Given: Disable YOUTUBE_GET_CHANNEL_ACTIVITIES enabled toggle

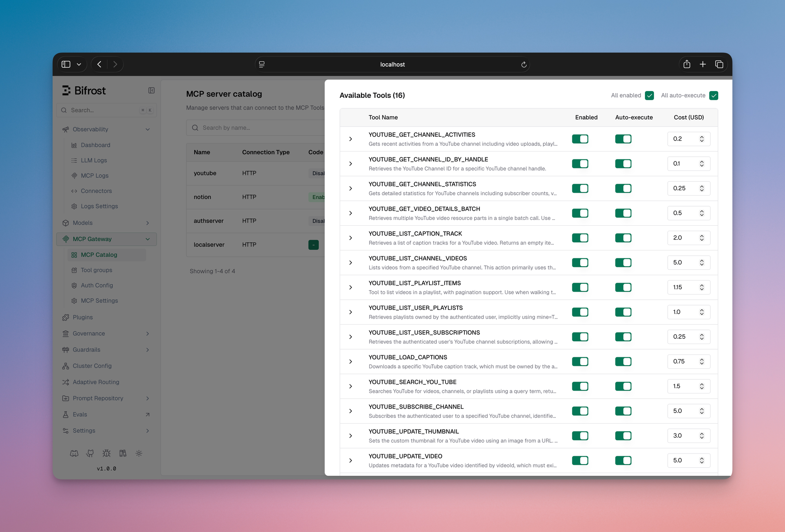Looking at the screenshot, I should pyautogui.click(x=580, y=139).
